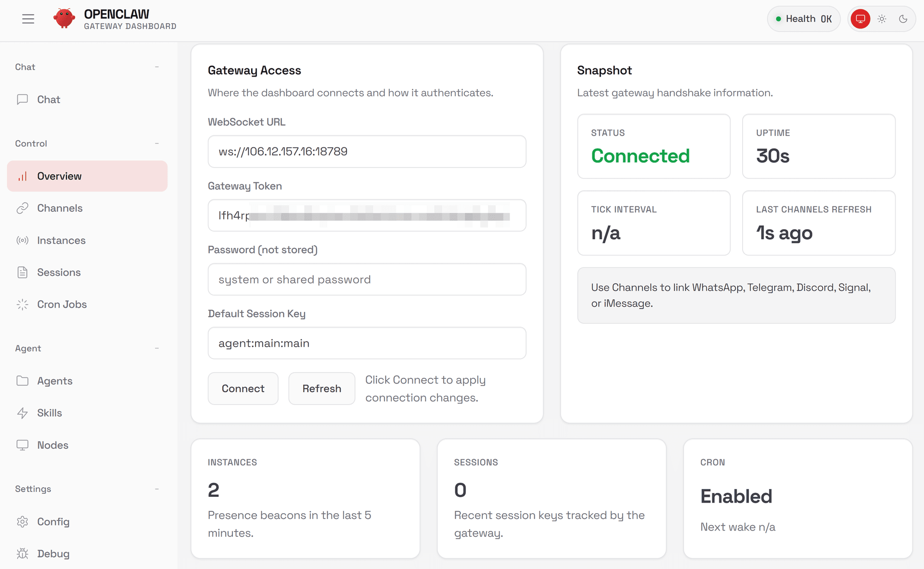This screenshot has height=569, width=924.
Task: Focus the WebSocket URL input field
Action: 367,152
